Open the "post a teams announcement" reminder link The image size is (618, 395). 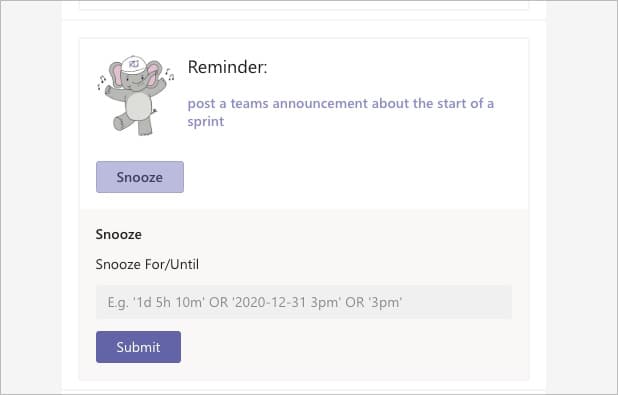(341, 112)
